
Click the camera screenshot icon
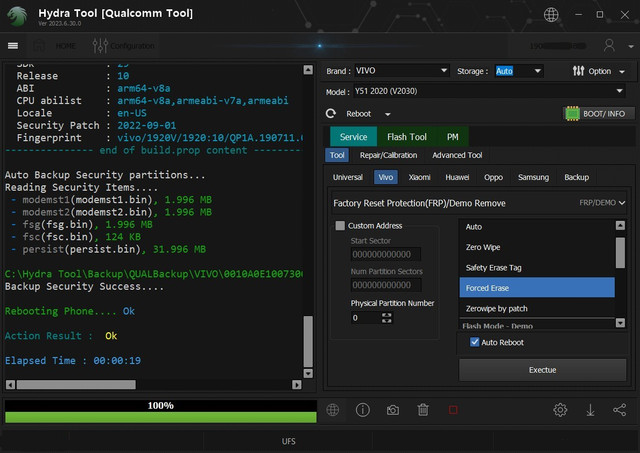pos(393,410)
